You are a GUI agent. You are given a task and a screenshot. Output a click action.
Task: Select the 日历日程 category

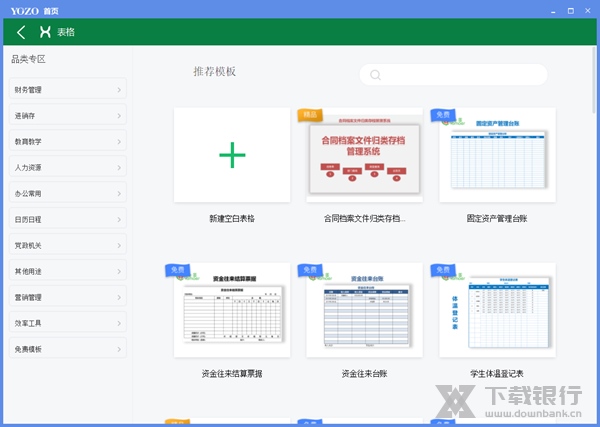click(x=68, y=220)
